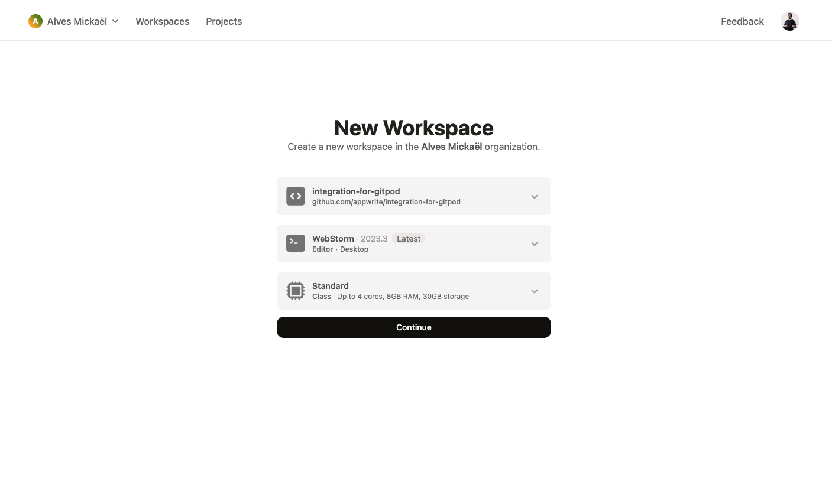Open the user profile avatar in the top right
832x504 pixels.
(x=790, y=21)
